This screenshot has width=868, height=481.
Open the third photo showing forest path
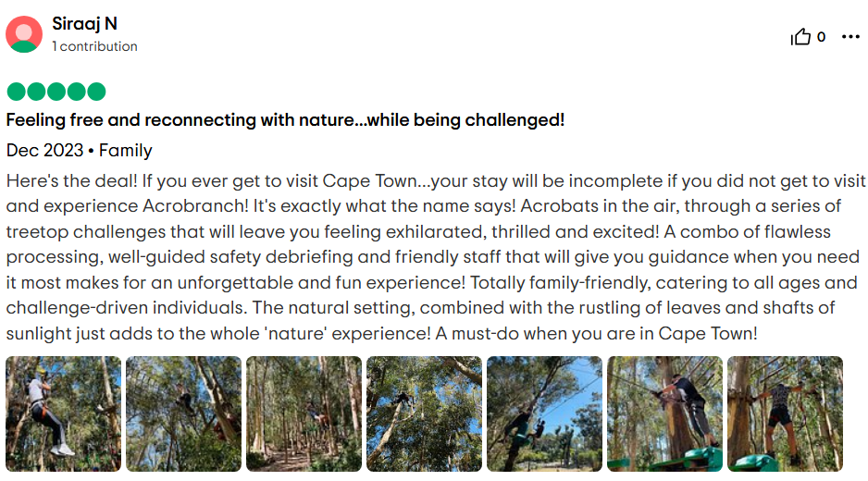(x=304, y=413)
